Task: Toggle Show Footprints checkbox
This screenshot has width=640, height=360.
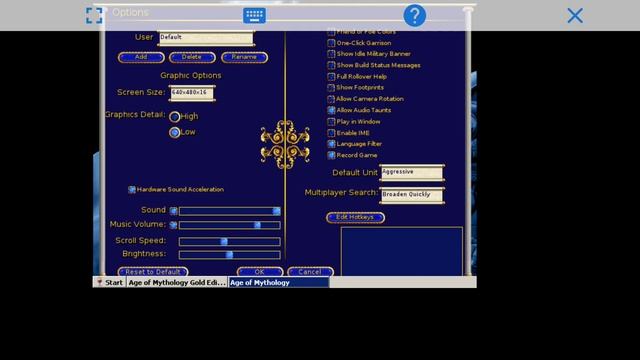Action: (331, 87)
